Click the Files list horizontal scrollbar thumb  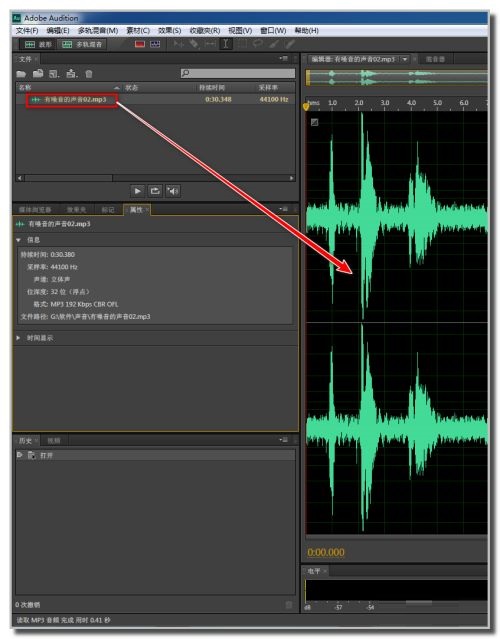(68, 178)
